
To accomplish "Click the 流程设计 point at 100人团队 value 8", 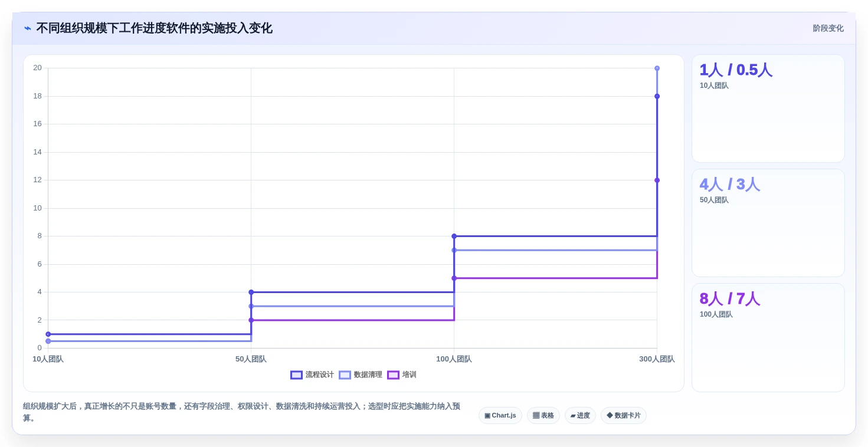I will point(454,236).
